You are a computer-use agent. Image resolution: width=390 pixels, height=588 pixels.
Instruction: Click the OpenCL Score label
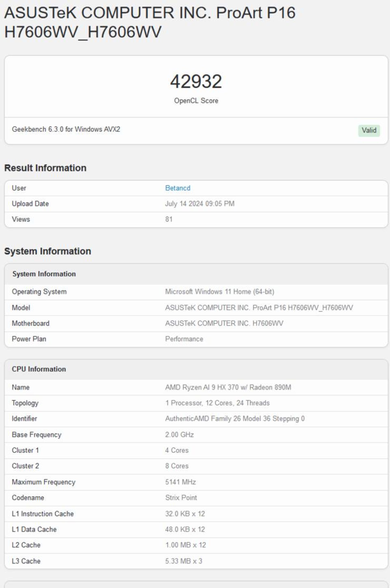[196, 101]
